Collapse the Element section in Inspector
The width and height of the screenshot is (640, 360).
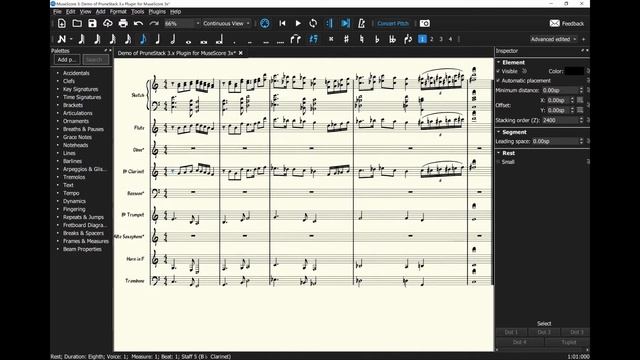pyautogui.click(x=498, y=62)
